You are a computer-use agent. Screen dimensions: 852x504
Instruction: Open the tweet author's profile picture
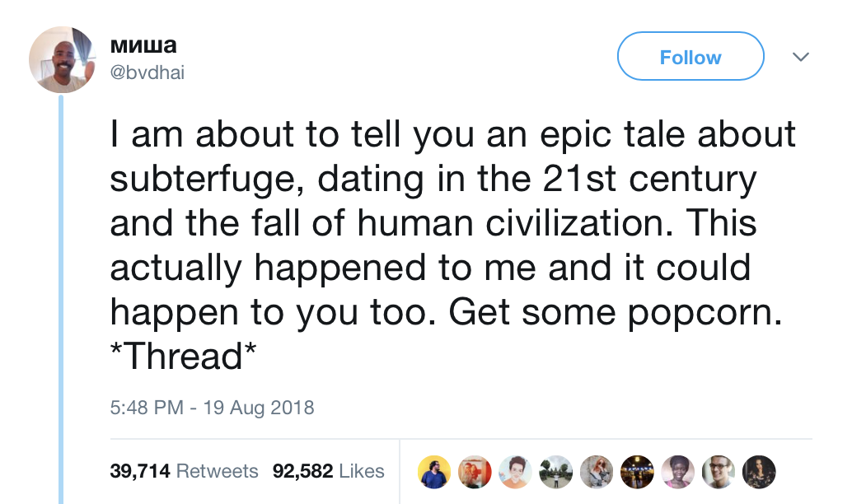63,59
